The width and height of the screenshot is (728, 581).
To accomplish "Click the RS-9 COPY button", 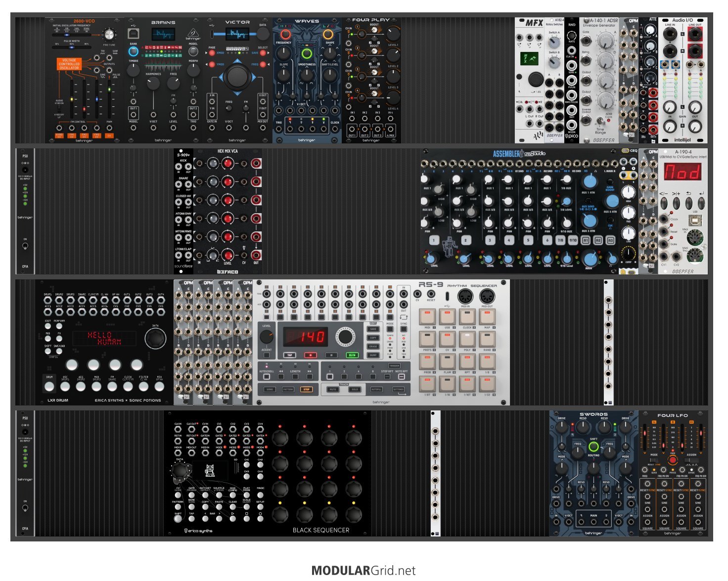I will [x=373, y=338].
